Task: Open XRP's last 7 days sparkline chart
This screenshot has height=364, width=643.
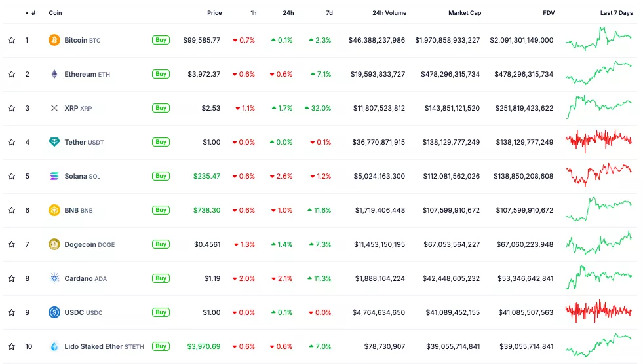Action: coord(598,108)
